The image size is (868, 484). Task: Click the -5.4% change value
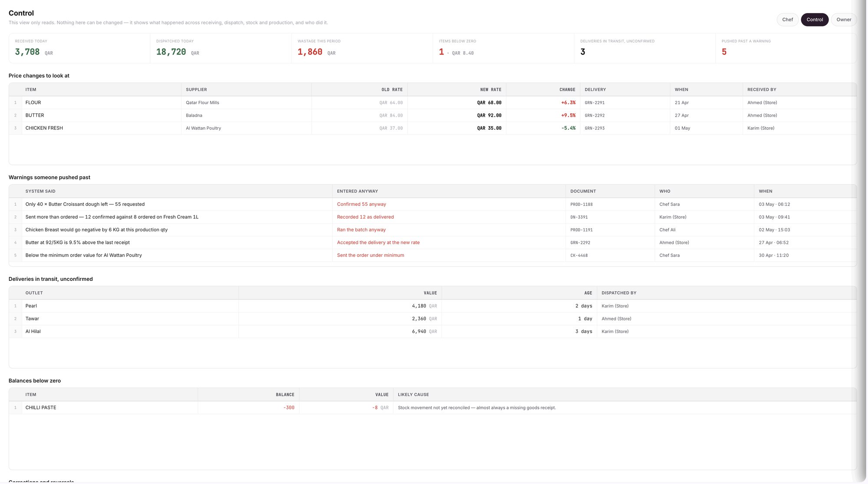[x=568, y=128]
